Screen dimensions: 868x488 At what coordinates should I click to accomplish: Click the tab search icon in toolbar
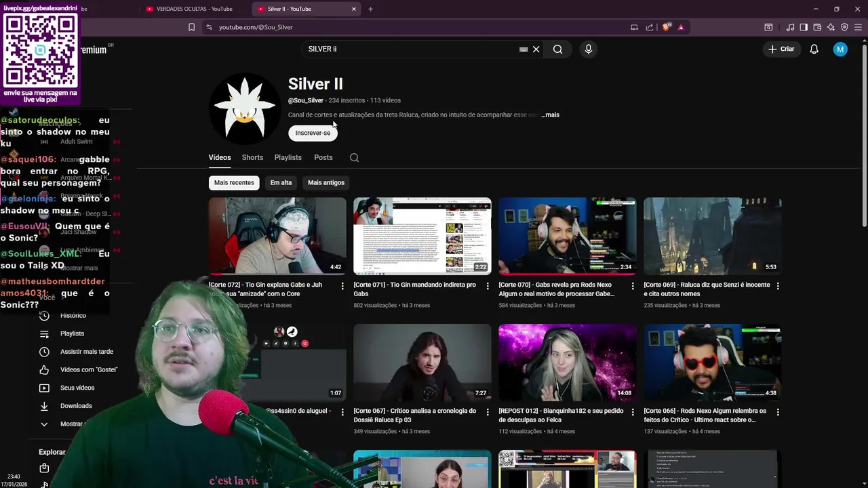coord(768,27)
